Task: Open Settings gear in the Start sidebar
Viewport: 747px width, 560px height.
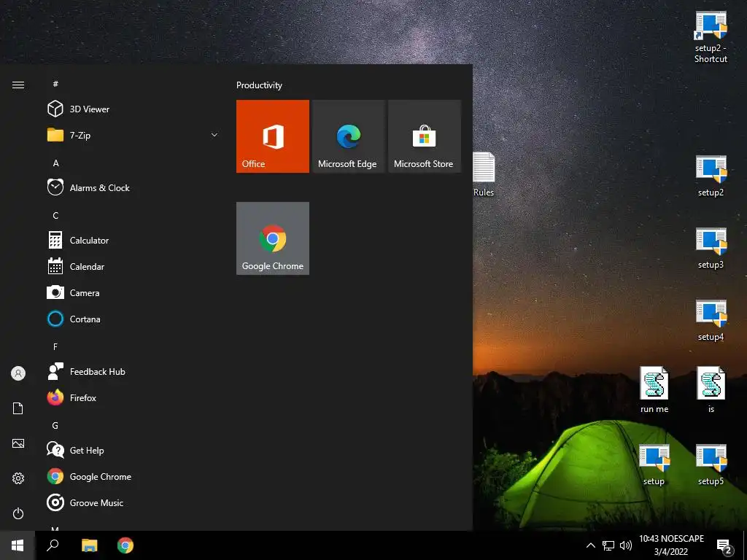Action: pyautogui.click(x=18, y=478)
